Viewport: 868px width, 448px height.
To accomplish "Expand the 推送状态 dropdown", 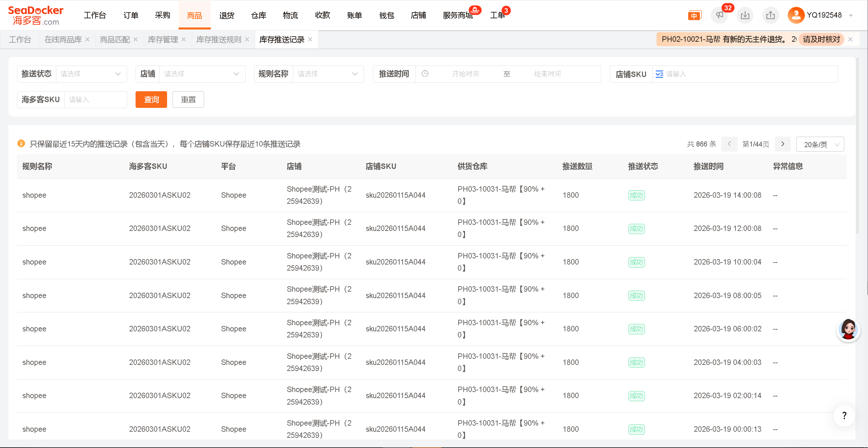I will [91, 74].
